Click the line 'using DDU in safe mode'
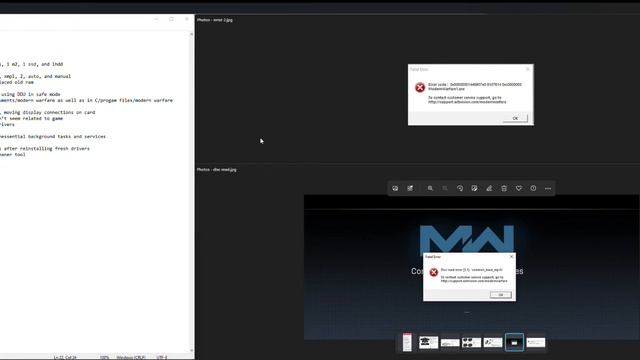 (30, 94)
